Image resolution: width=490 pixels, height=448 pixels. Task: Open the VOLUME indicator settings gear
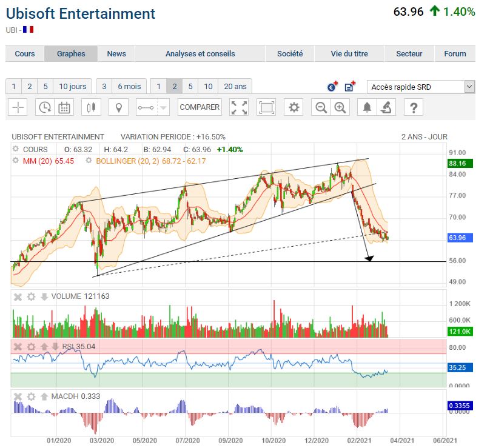(31, 296)
